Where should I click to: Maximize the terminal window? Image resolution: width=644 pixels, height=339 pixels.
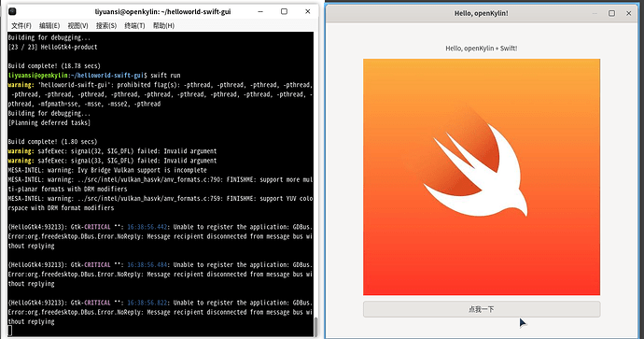[284, 11]
